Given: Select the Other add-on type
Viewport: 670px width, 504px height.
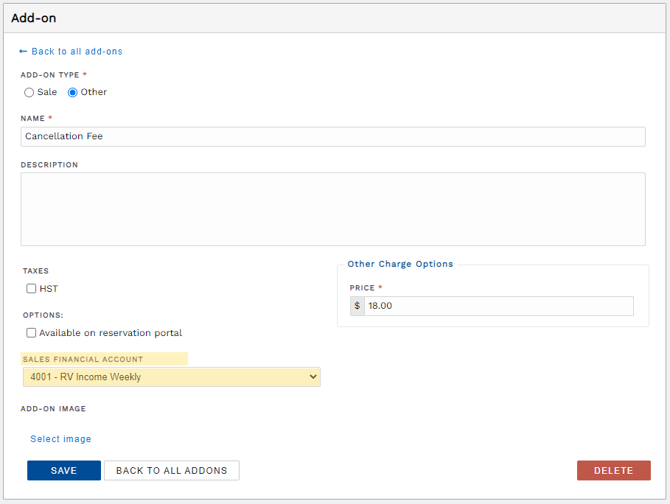Looking at the screenshot, I should pos(73,92).
